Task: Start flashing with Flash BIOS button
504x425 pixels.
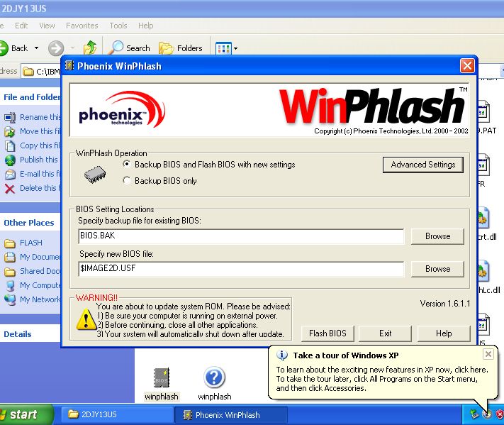Action: coord(327,333)
